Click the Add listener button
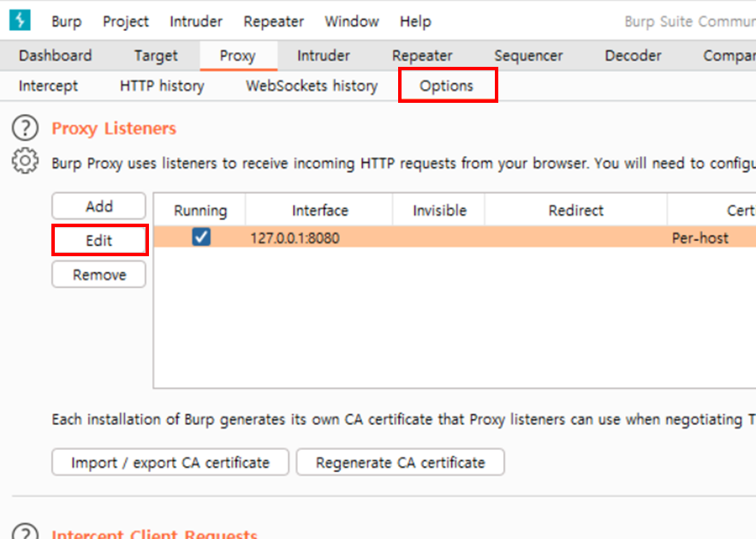Image resolution: width=756 pixels, height=539 pixels. click(x=98, y=206)
